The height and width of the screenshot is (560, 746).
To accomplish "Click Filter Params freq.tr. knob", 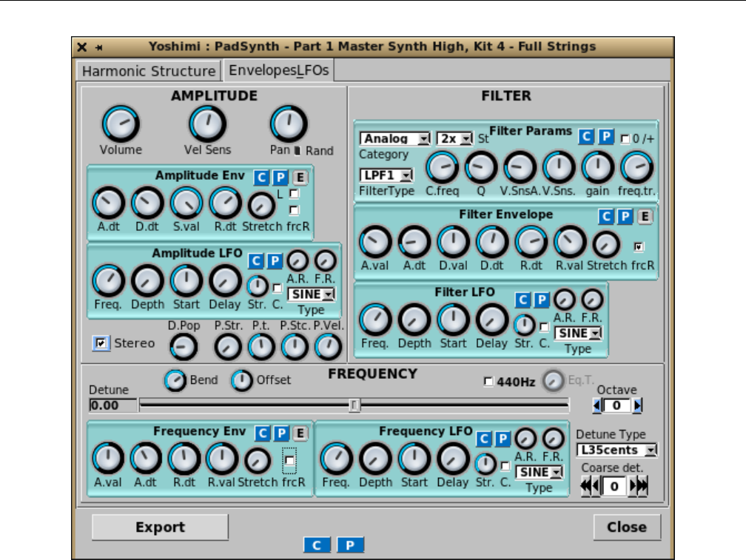I will click(x=637, y=167).
